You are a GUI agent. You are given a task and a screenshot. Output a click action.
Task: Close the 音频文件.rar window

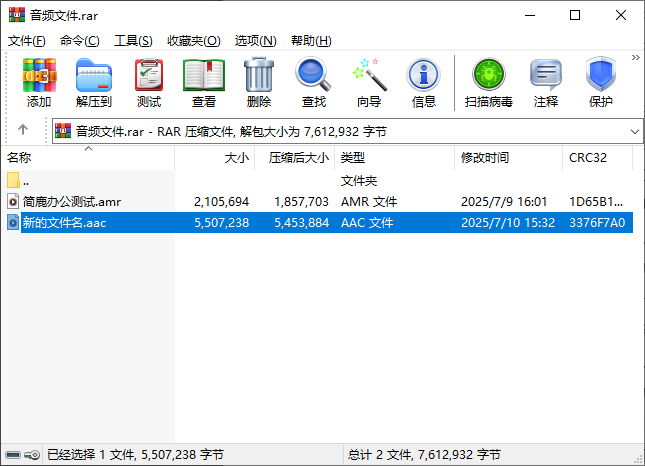[621, 16]
